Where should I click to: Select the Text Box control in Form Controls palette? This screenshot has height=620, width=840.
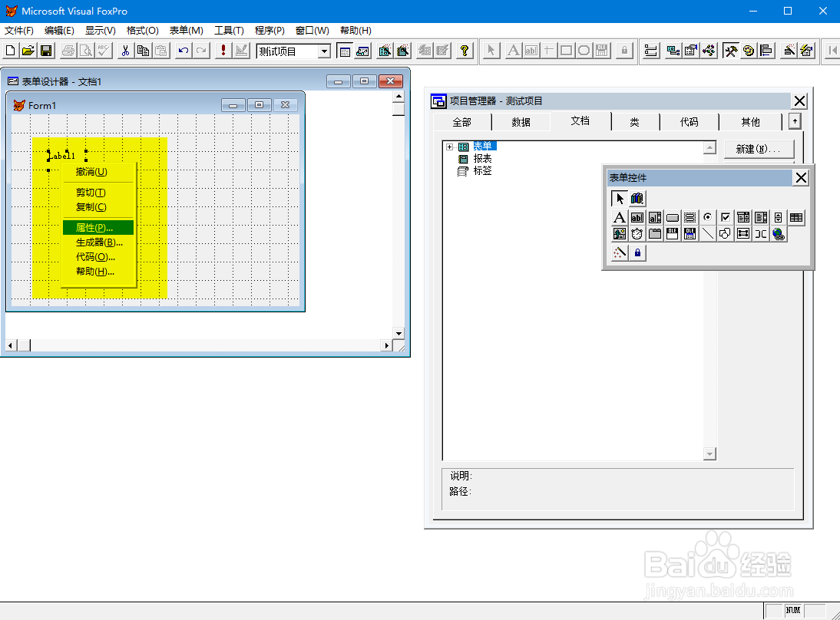(637, 217)
